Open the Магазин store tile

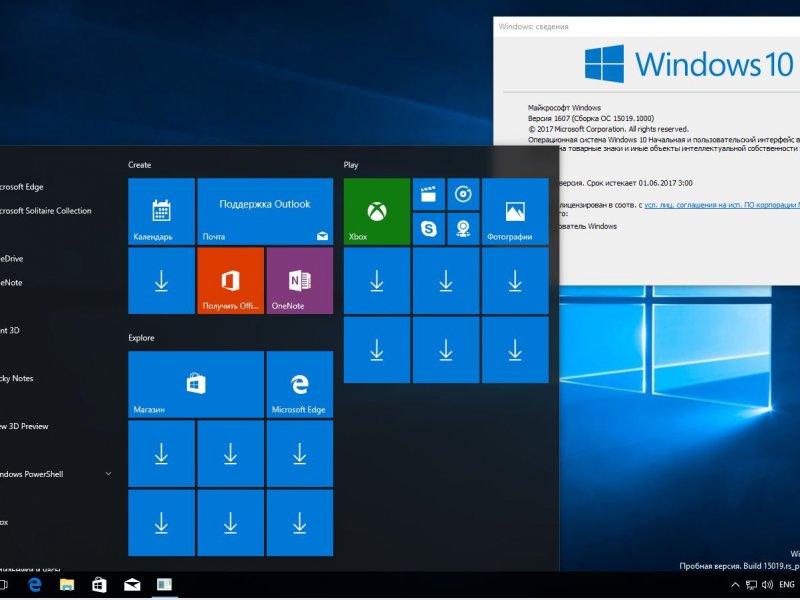pos(196,384)
